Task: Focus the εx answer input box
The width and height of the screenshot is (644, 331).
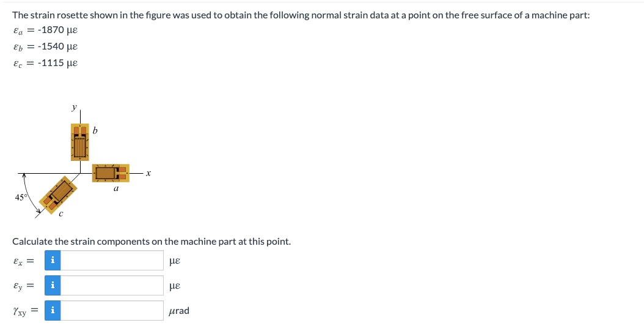Action: tap(112, 260)
